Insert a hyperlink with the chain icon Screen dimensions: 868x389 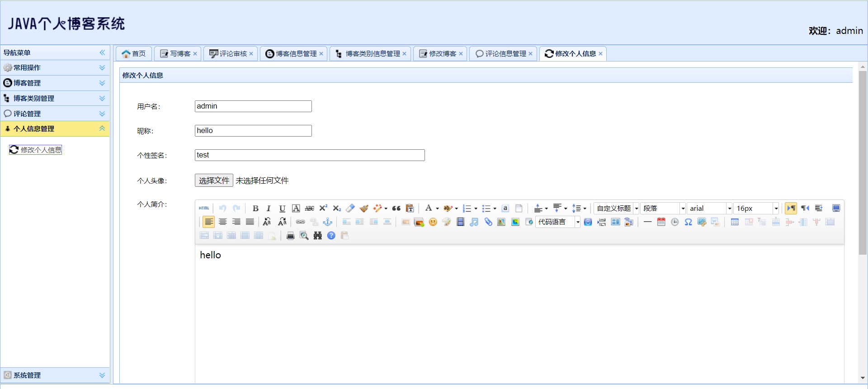(300, 222)
